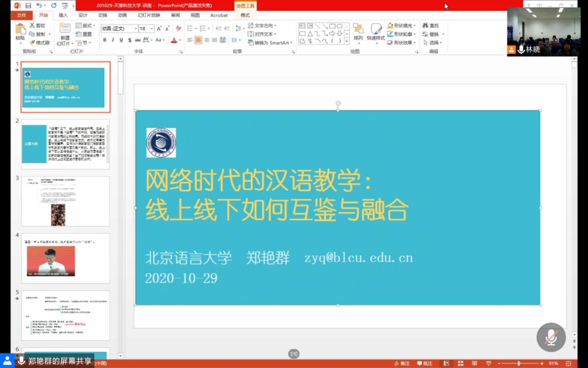Switch to the Insert (插入) tab

point(63,15)
